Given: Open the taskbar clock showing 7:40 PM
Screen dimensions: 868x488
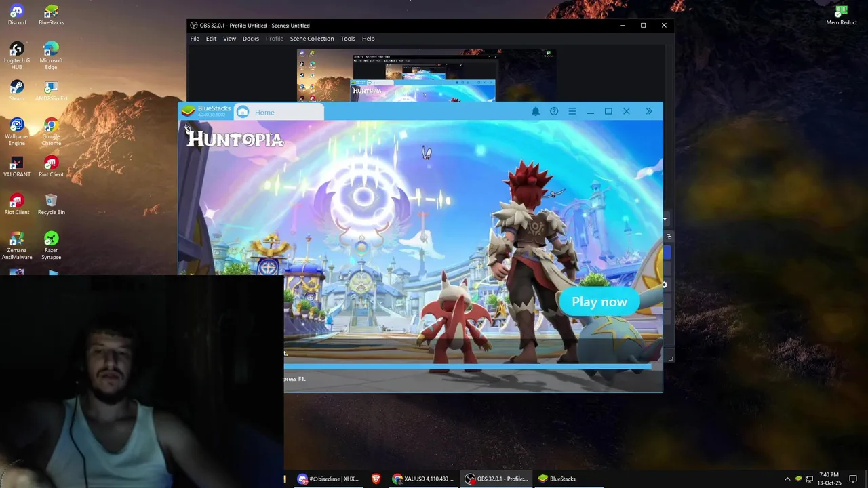Looking at the screenshot, I should [829, 479].
